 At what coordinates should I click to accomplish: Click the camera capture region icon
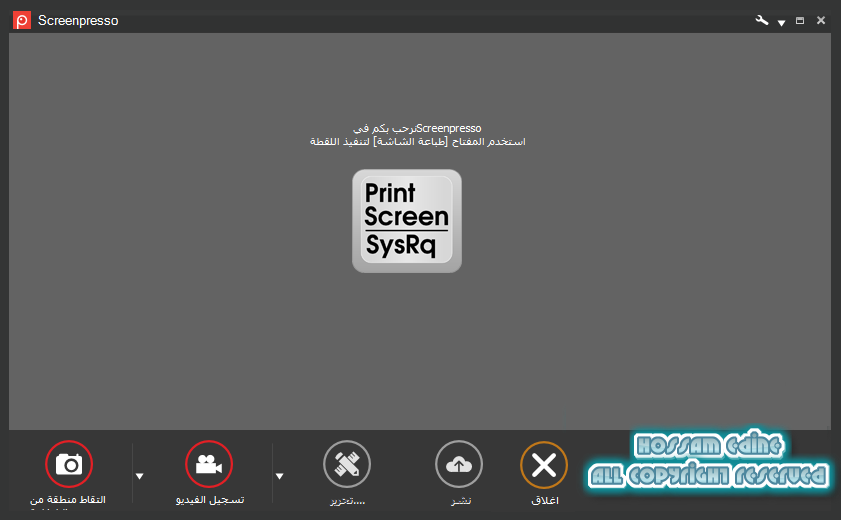[69, 464]
